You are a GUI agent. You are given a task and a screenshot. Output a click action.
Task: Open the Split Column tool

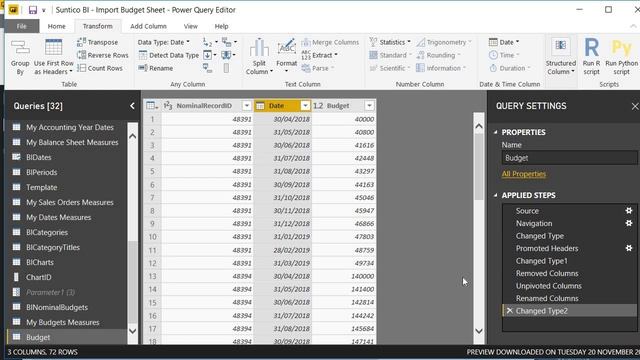259,57
